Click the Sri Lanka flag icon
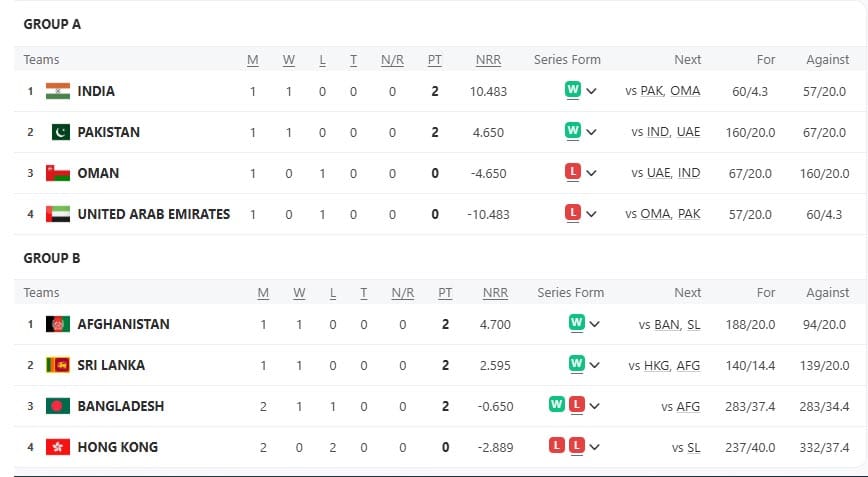 pyautogui.click(x=57, y=365)
